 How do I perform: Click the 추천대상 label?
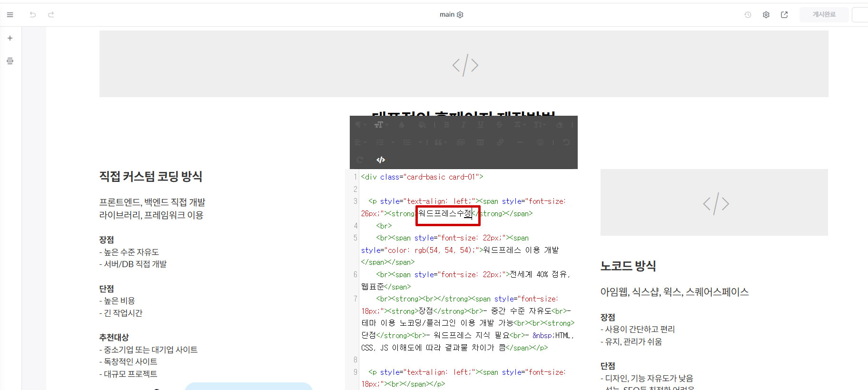click(114, 337)
